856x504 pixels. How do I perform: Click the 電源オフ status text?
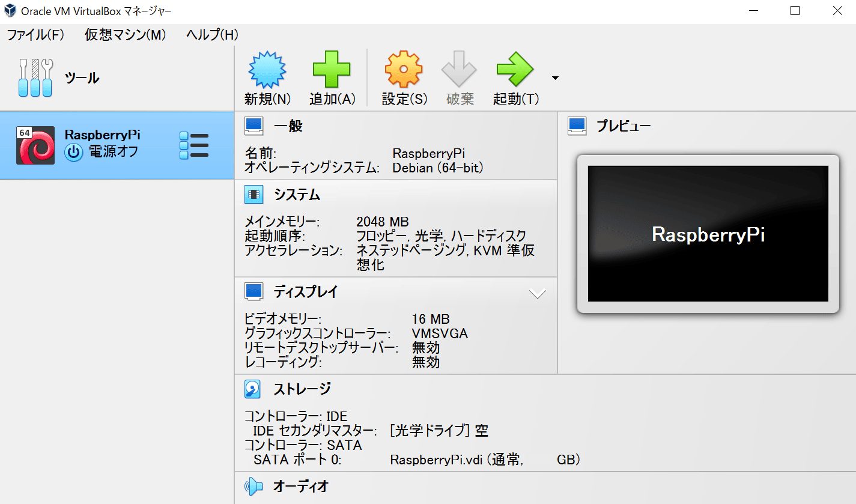click(x=114, y=152)
